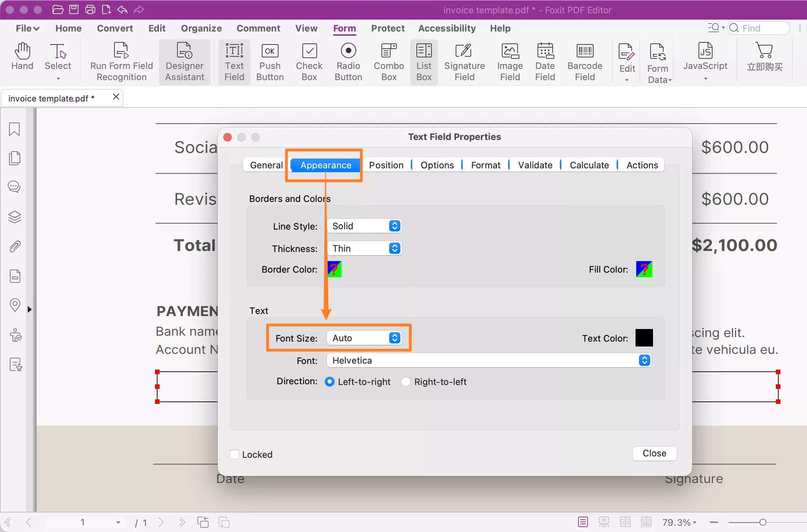Image resolution: width=807 pixels, height=532 pixels.
Task: Switch to the Position tab
Action: point(386,165)
